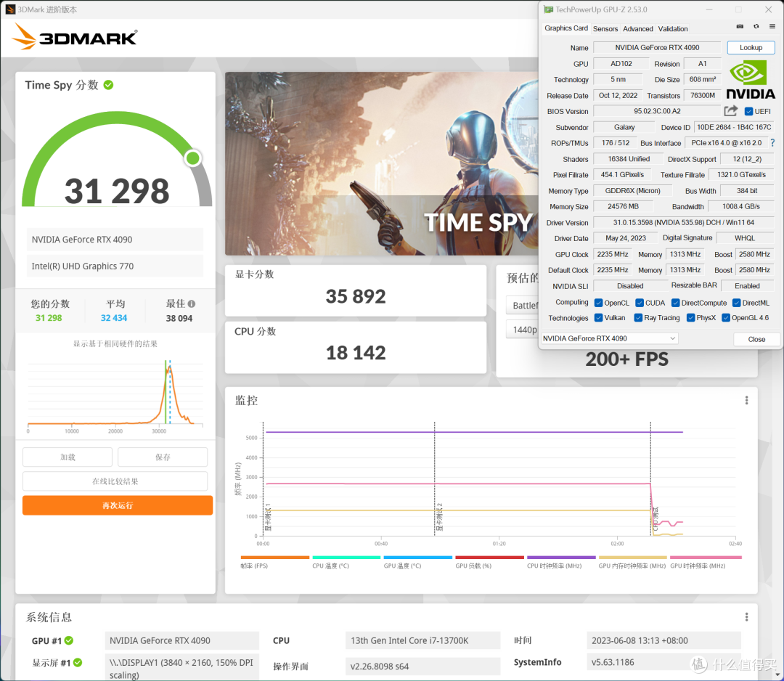
Task: Click the 保存 (save) button
Action: pos(163,457)
